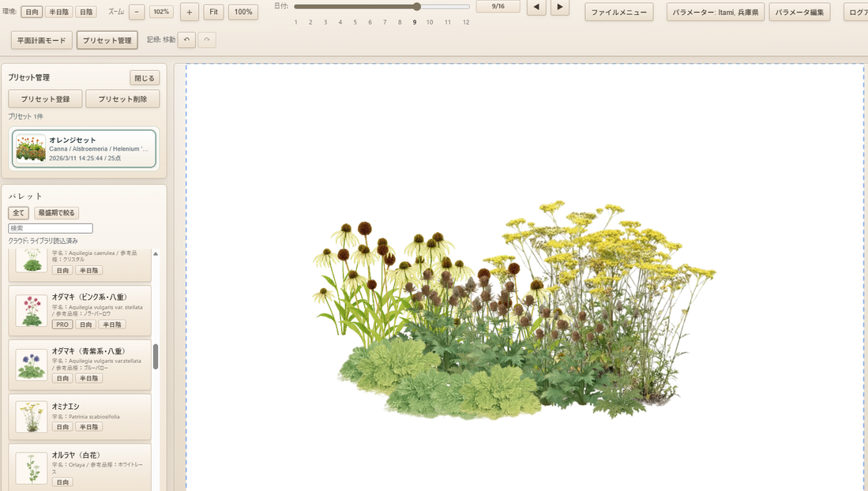Open the パラメーター Itami location selector
The height and width of the screenshot is (491, 868).
tap(716, 12)
